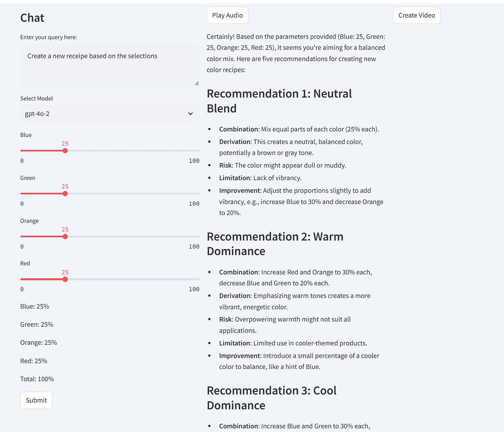
Task: Click the chevron arrow on the model selector
Action: pyautogui.click(x=190, y=113)
